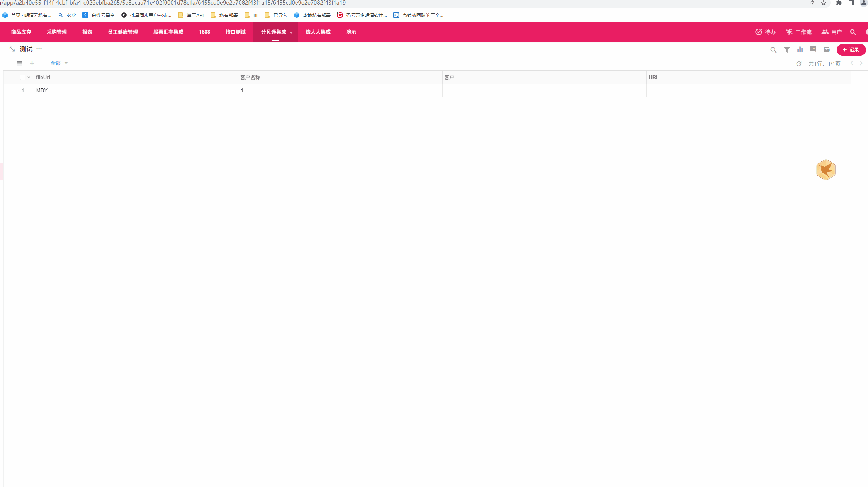Open the worksheet discussion comment icon
This screenshot has height=487, width=868.
tap(813, 49)
